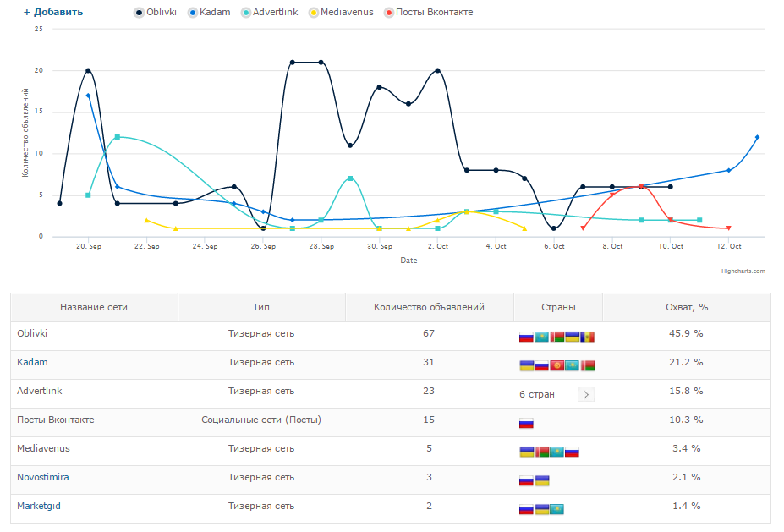This screenshot has height=532, width=784.
Task: Click the Advertlink ad count 23
Action: (429, 391)
